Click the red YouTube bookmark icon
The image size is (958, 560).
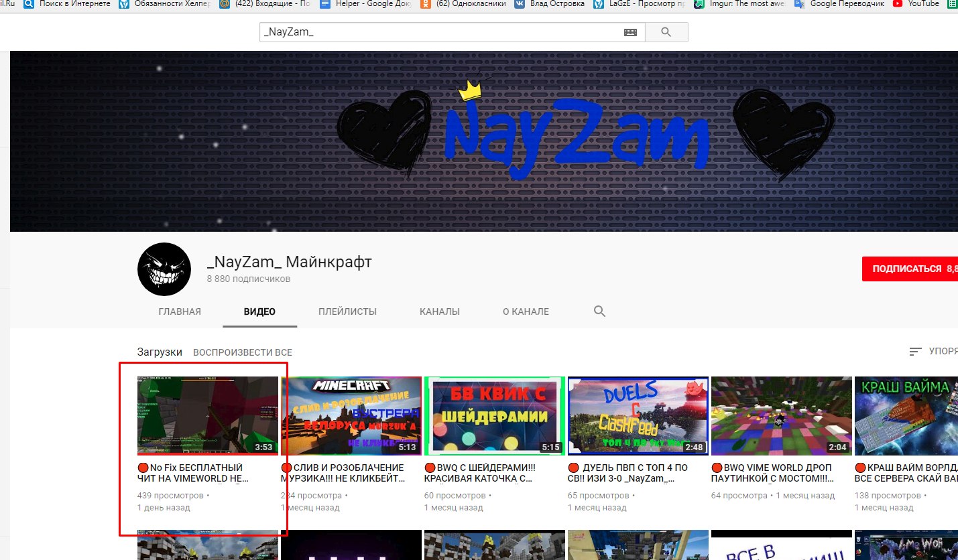coord(898,4)
